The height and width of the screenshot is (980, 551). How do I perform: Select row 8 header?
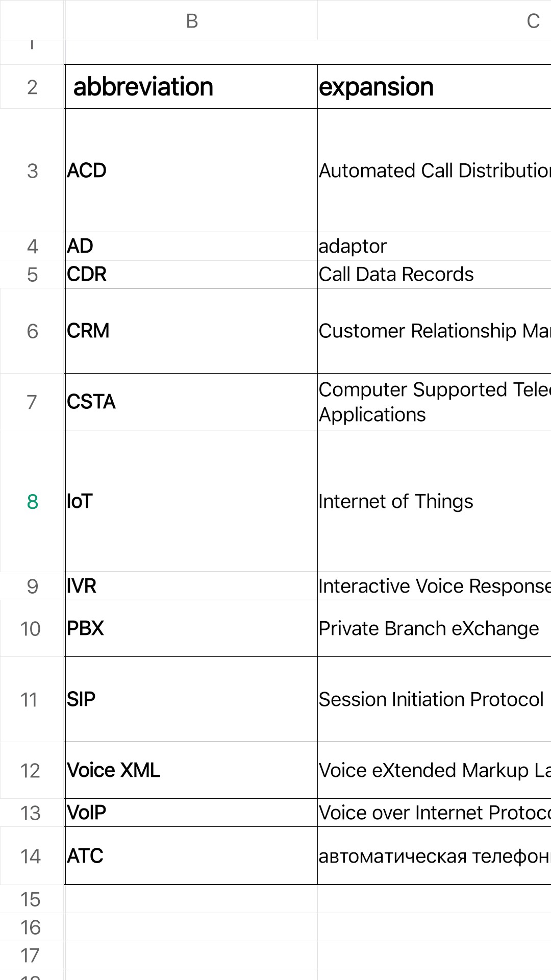pos(32,501)
